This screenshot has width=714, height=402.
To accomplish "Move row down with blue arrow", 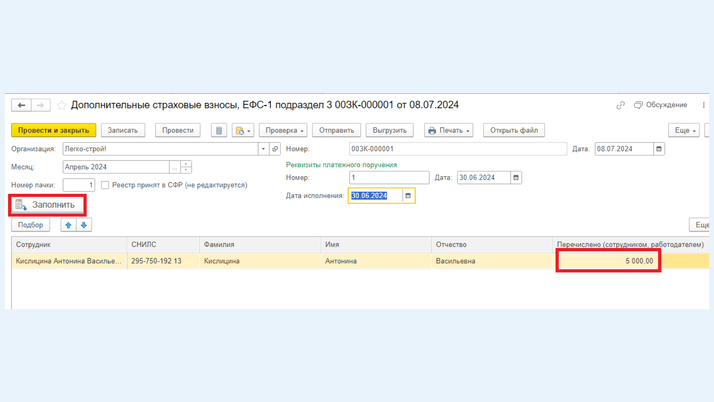I will (84, 225).
